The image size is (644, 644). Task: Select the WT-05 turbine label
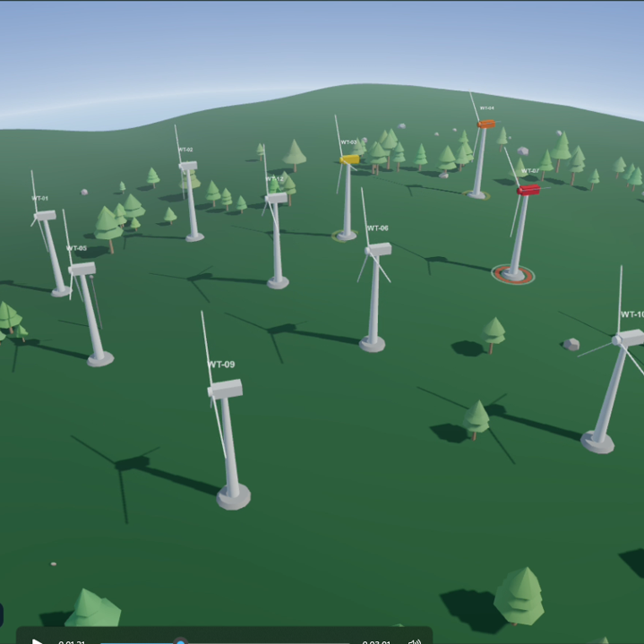76,248
